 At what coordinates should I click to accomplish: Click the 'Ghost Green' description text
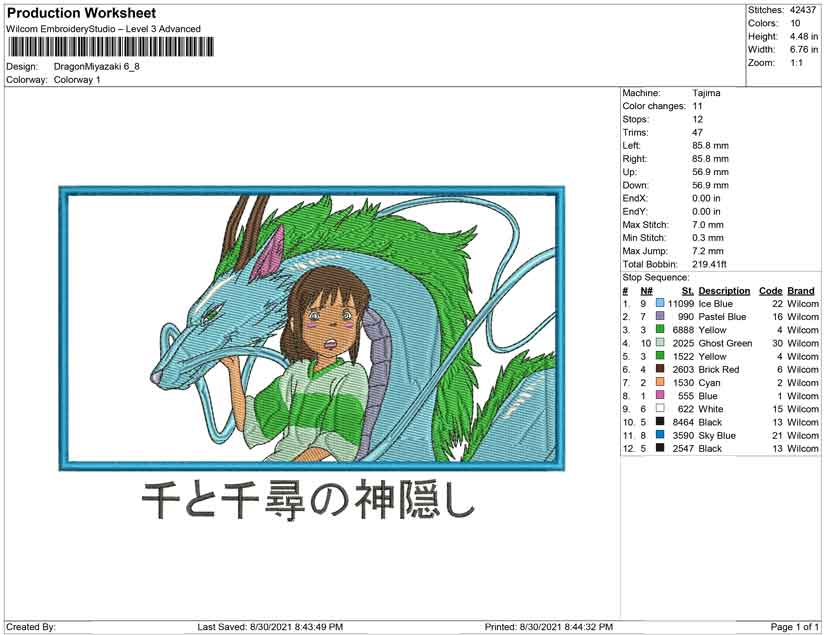(x=725, y=343)
